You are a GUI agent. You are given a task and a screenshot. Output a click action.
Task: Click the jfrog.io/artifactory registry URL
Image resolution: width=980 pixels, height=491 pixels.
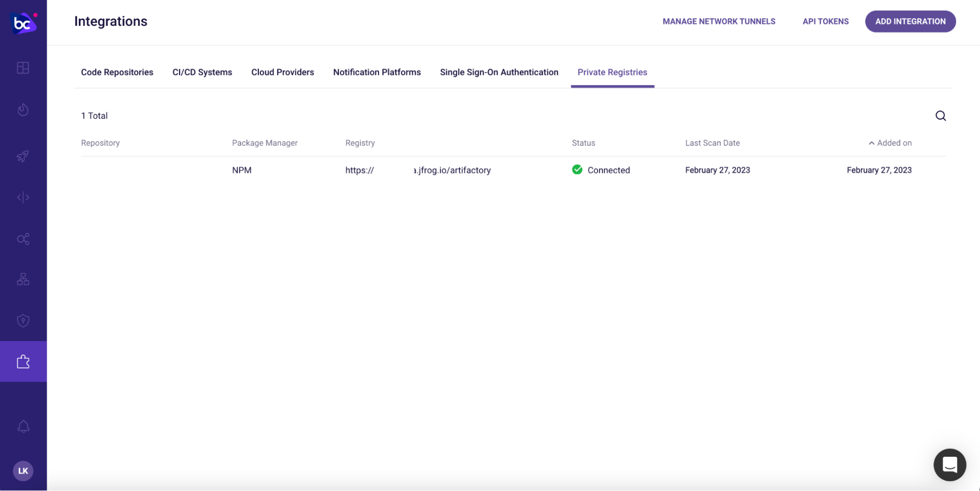418,170
